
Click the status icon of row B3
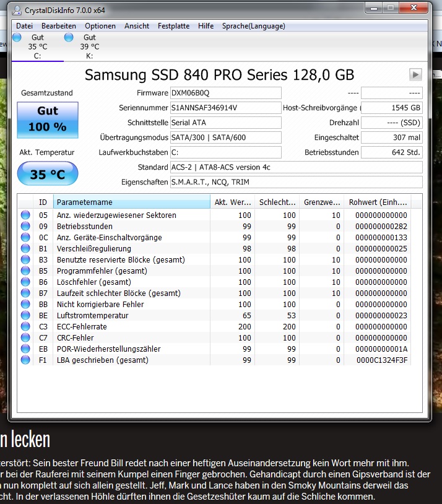point(25,259)
